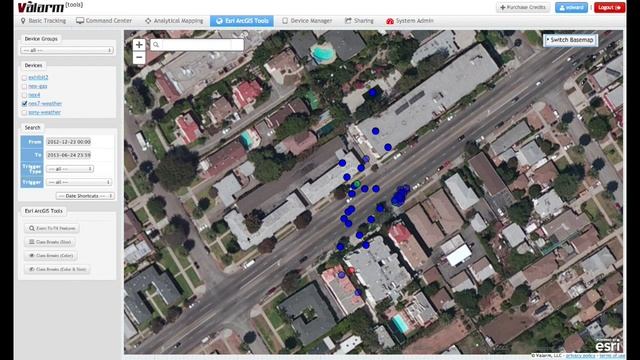Uncheck the nex7-weather device checkbox

(x=24, y=104)
